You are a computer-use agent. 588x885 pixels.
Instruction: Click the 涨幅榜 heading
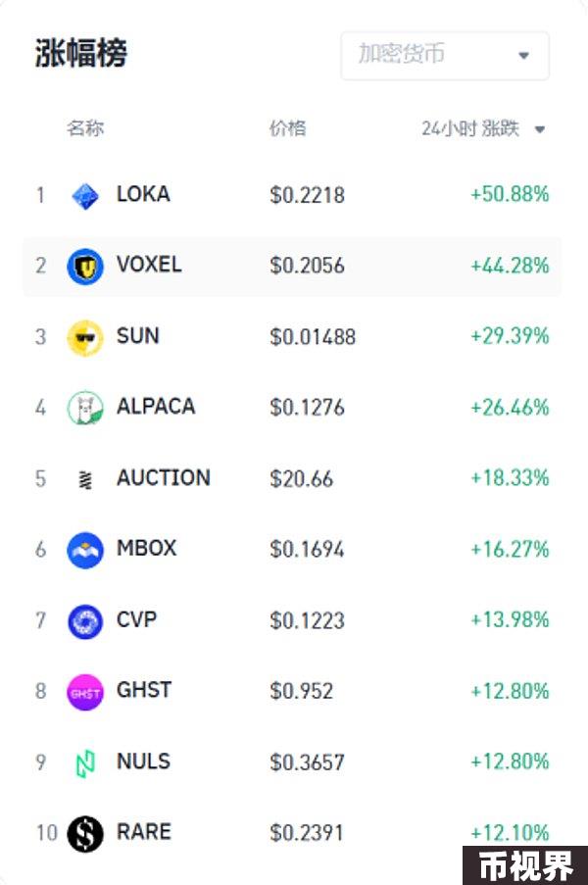tap(81, 54)
